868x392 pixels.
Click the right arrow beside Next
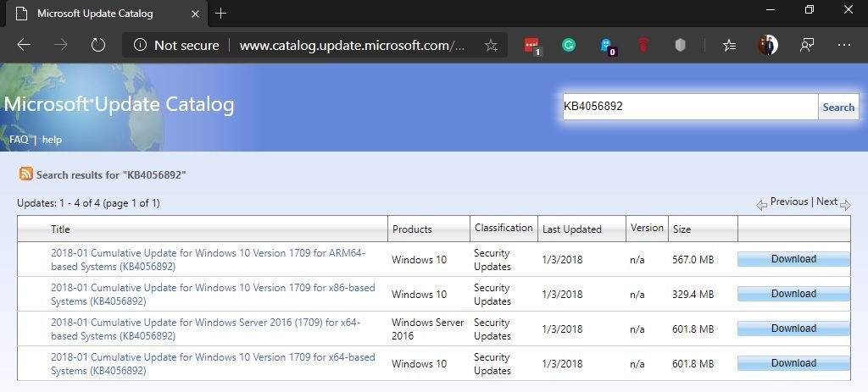click(845, 205)
